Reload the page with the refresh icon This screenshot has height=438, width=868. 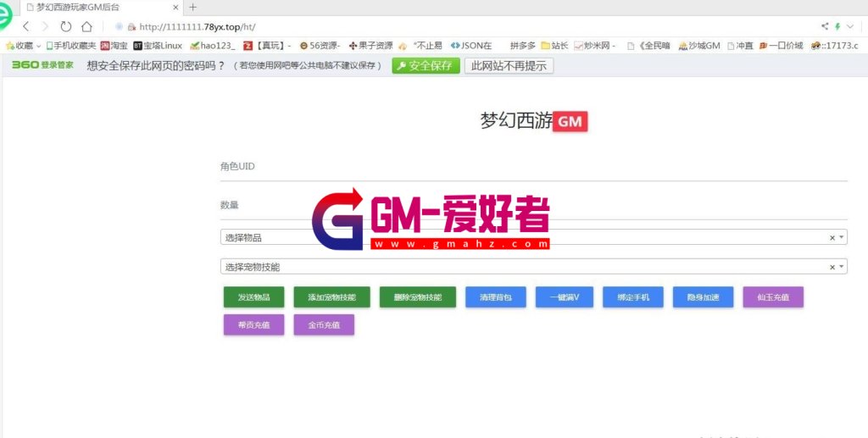coord(66,26)
